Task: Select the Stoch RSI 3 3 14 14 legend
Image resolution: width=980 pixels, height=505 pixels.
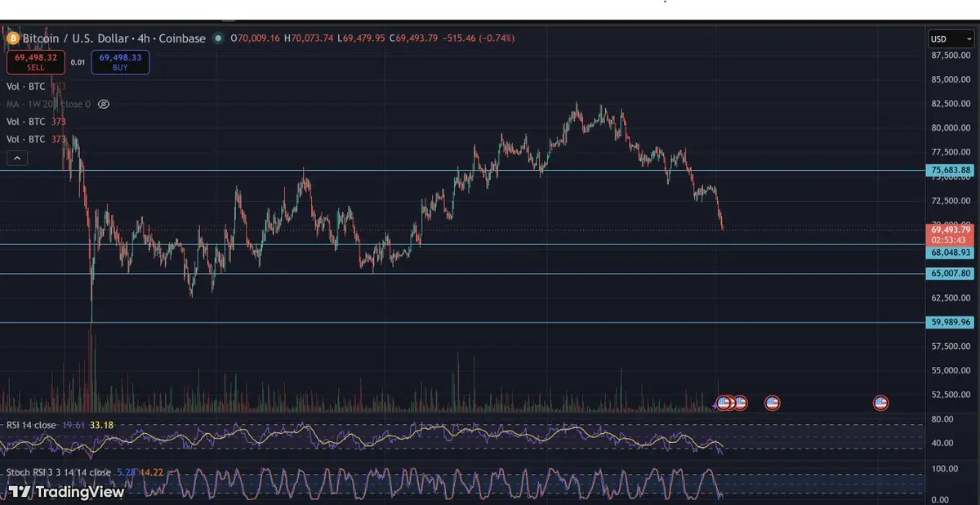Action: (x=59, y=472)
